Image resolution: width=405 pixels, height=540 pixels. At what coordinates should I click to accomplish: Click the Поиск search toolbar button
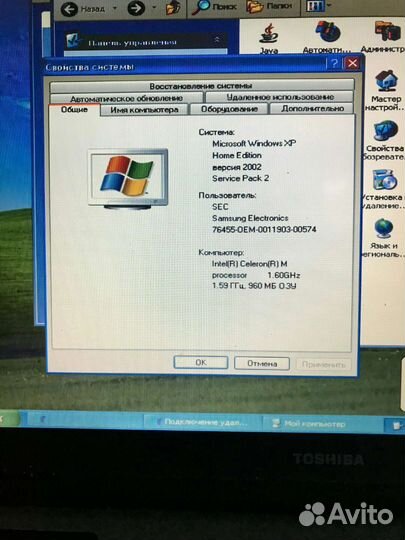coord(215,7)
